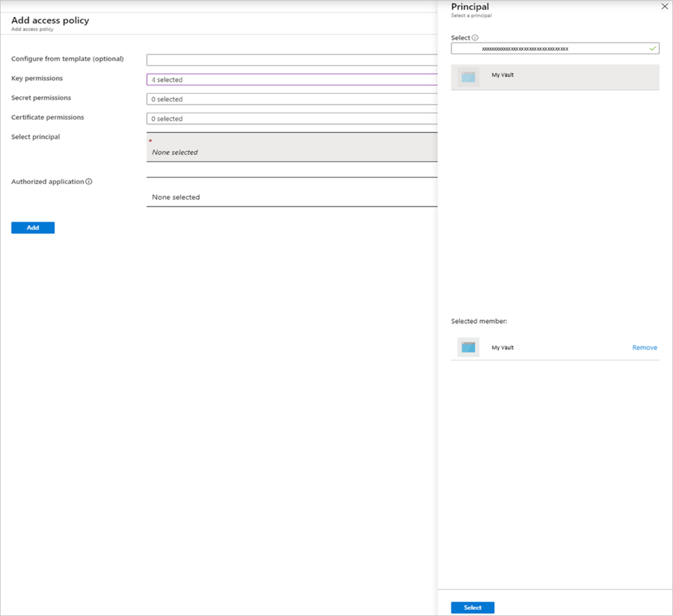Image resolution: width=673 pixels, height=616 pixels.
Task: Click the Principal panel heading
Action: pyautogui.click(x=470, y=7)
